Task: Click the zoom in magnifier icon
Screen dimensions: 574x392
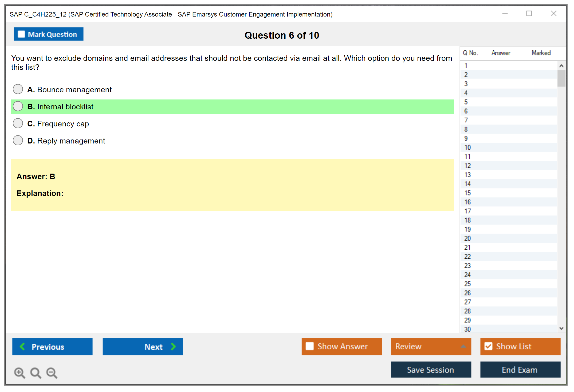Action: [19, 373]
